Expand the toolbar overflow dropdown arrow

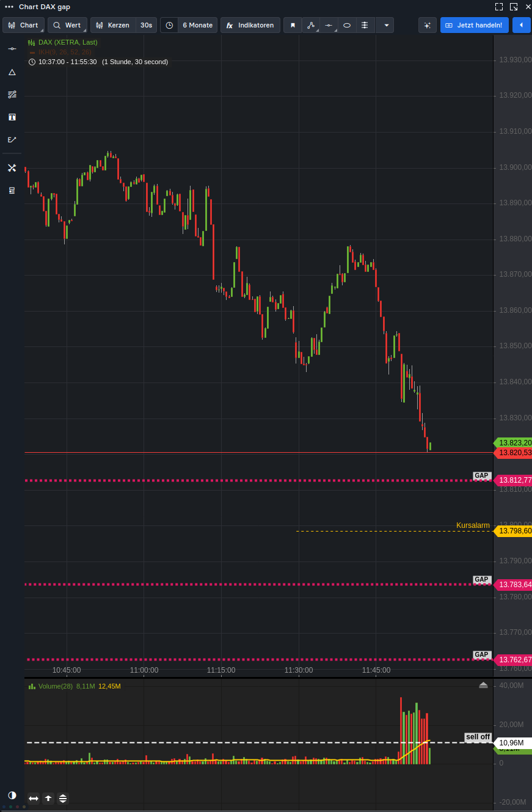[385, 25]
